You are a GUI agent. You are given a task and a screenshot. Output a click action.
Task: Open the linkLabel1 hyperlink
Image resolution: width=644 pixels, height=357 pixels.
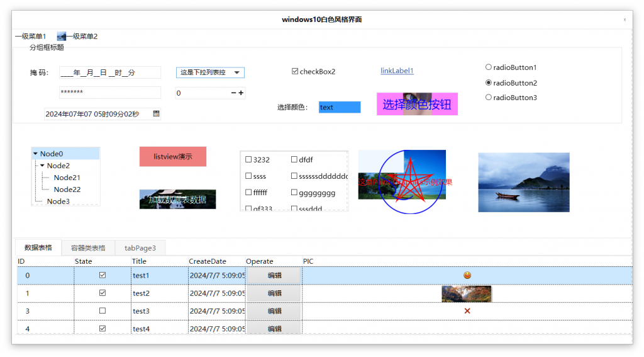[397, 71]
